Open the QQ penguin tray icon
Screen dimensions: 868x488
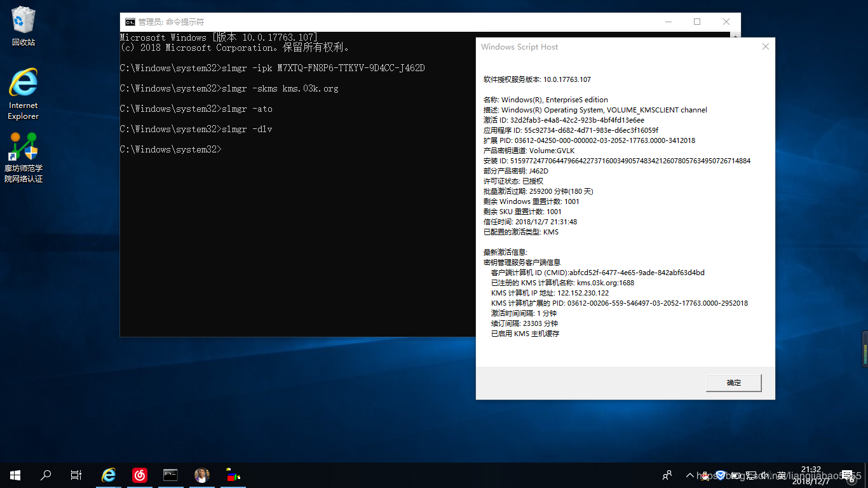click(705, 475)
